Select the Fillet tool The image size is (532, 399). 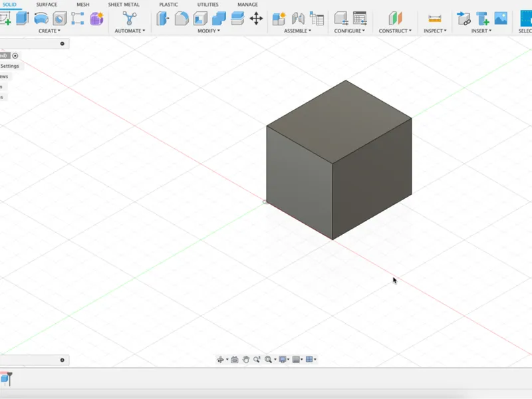click(x=182, y=19)
